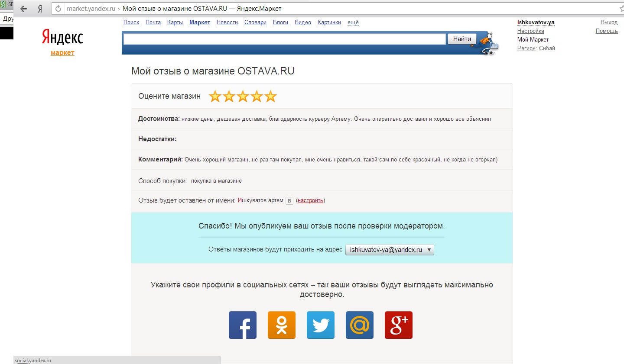Click the region value 'Сибай'
Viewport: 624px width, 364px height.
[x=547, y=48]
